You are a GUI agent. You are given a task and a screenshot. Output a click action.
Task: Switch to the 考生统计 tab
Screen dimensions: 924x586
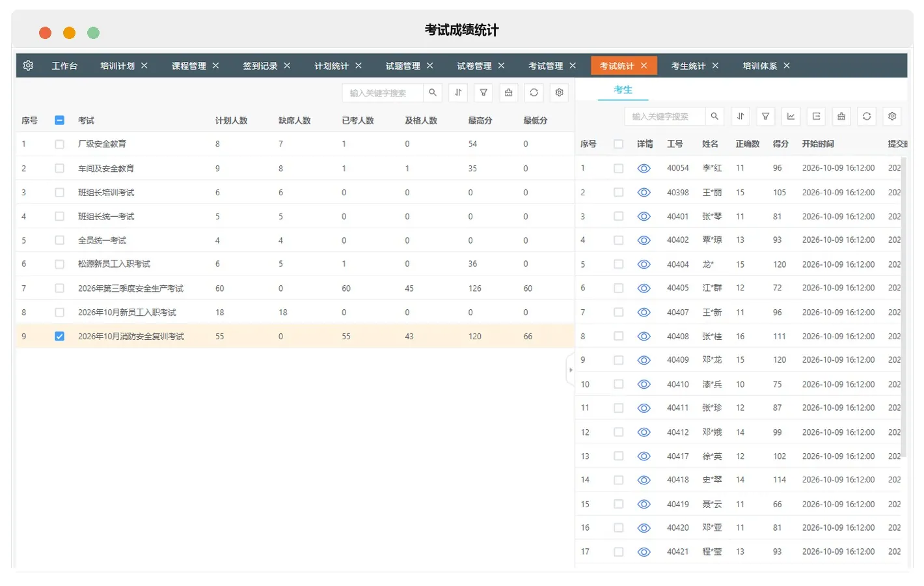[x=688, y=66]
